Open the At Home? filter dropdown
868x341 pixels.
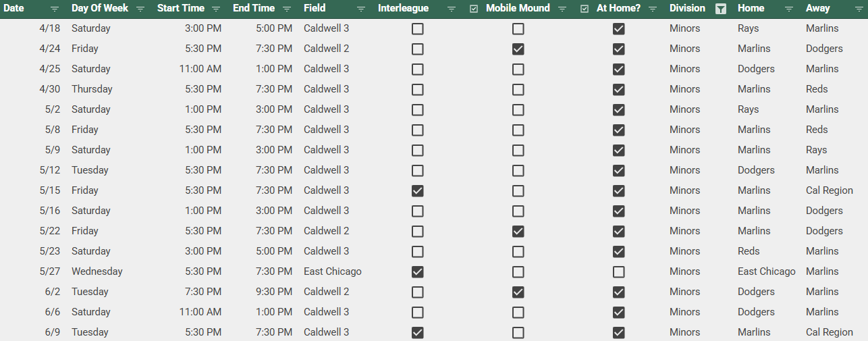pos(653,9)
